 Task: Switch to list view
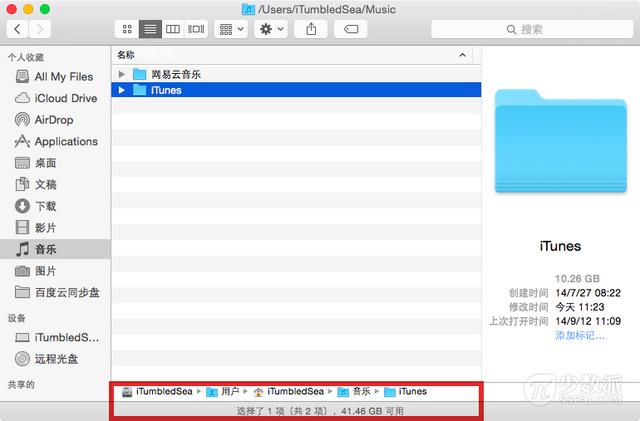[x=150, y=29]
